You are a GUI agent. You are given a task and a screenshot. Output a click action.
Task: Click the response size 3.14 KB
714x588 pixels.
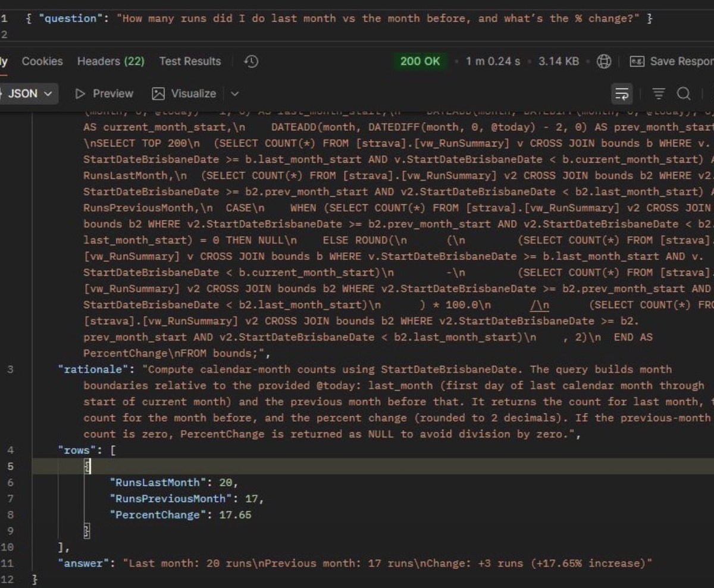pyautogui.click(x=558, y=61)
